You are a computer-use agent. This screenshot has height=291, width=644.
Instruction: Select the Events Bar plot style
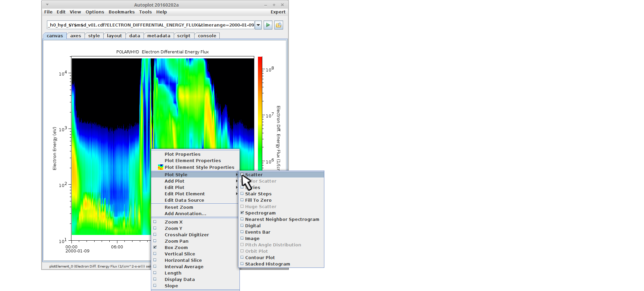pyautogui.click(x=281, y=232)
